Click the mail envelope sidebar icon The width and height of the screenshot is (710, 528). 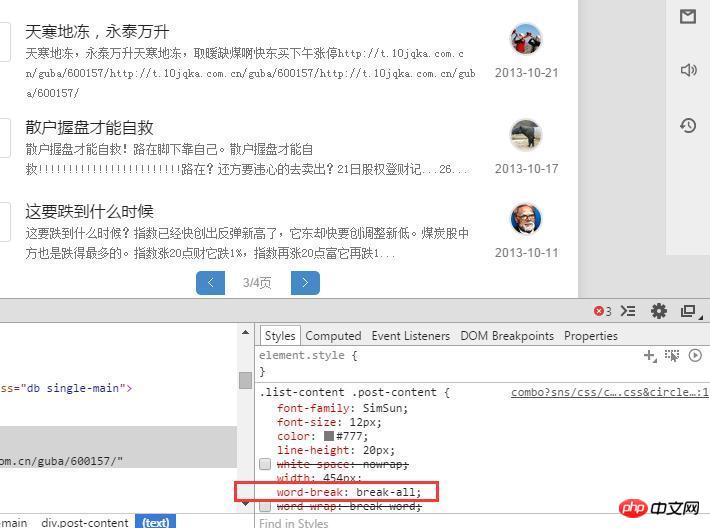[688, 17]
